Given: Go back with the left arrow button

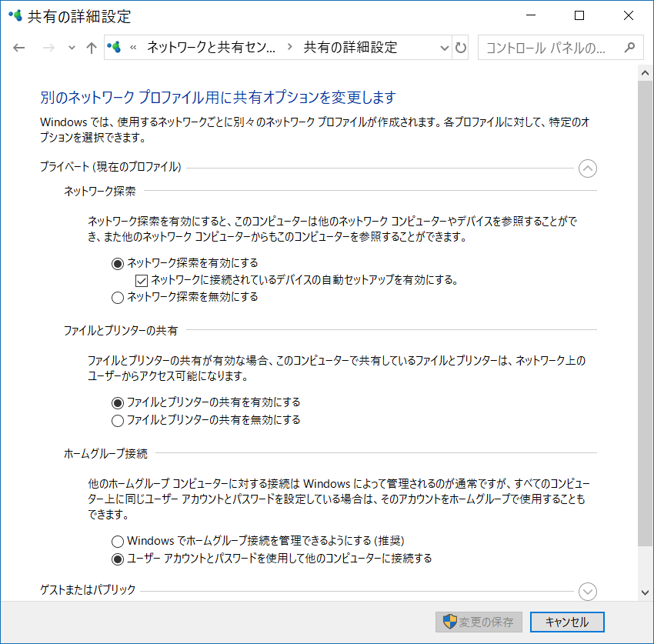Looking at the screenshot, I should (18, 48).
